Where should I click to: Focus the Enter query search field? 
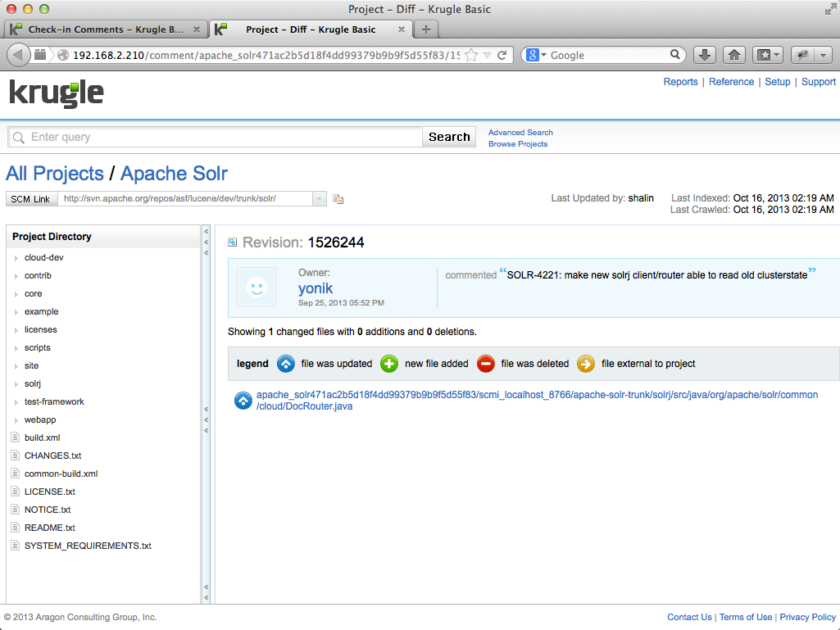(x=216, y=137)
